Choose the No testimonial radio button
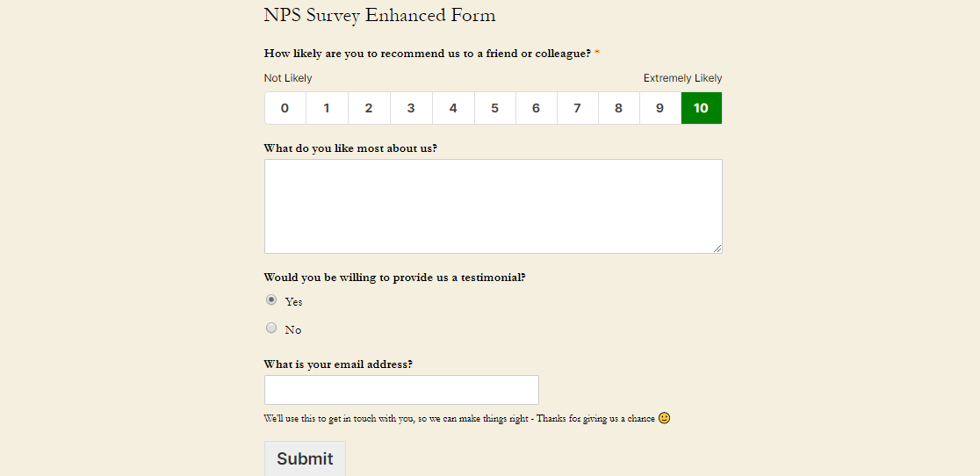 [271, 328]
